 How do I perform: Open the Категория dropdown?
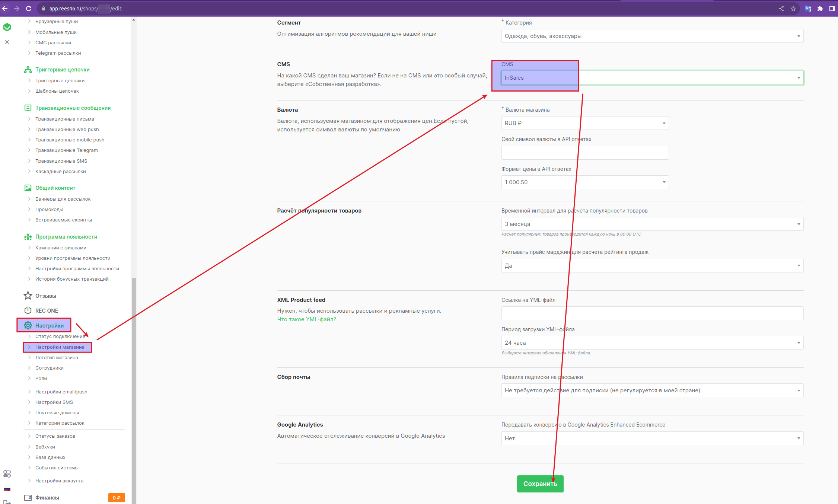click(652, 36)
